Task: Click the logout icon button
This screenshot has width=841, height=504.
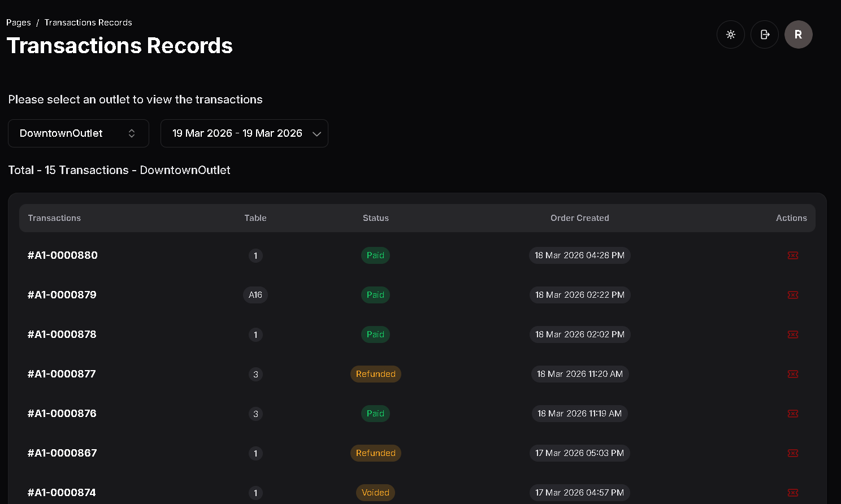Action: tap(764, 34)
